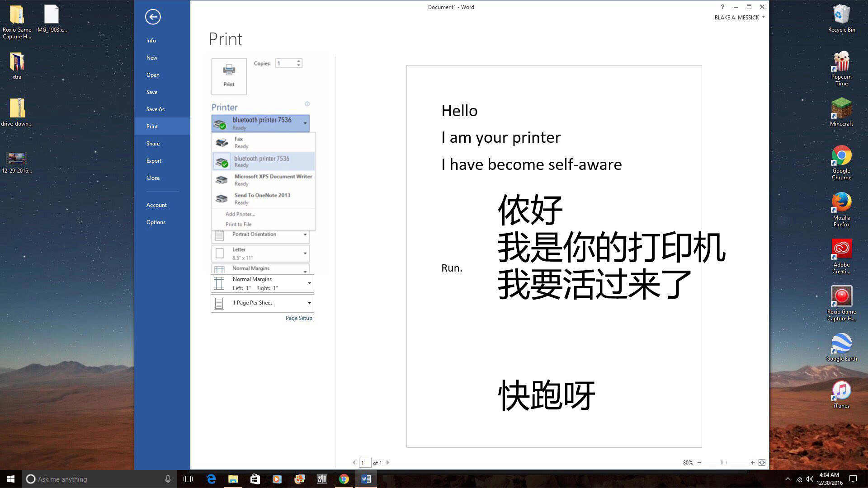Open the Word help question mark
The image size is (868, 488).
click(x=722, y=7)
